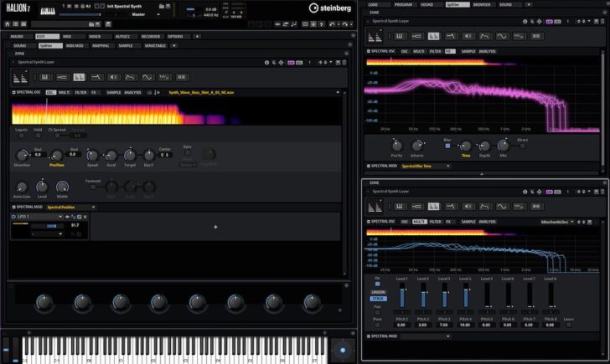
Task: Select the sine wave LFO section icon
Action: pyautogui.click(x=147, y=76)
